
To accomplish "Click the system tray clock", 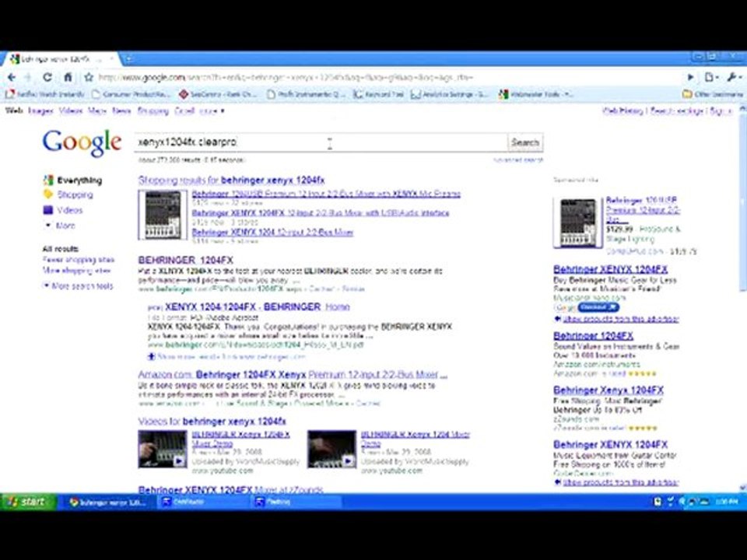I will click(727, 502).
